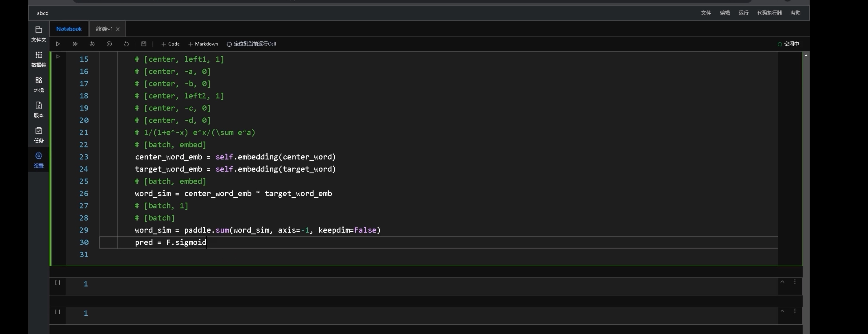Save the notebook with the disk icon

pos(144,44)
